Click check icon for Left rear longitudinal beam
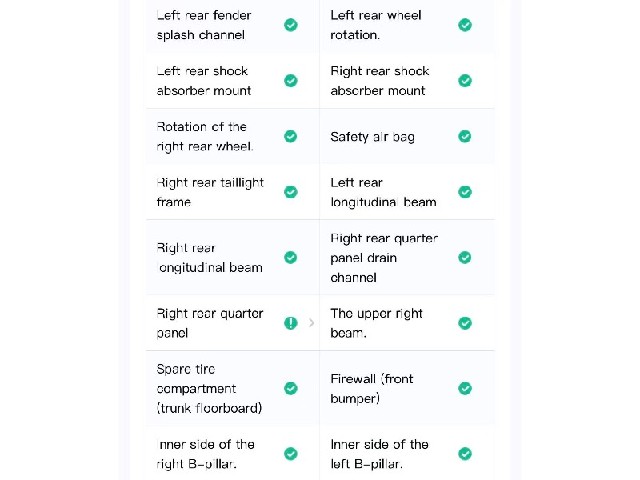Screen dimensions: 640x480 (464, 192)
